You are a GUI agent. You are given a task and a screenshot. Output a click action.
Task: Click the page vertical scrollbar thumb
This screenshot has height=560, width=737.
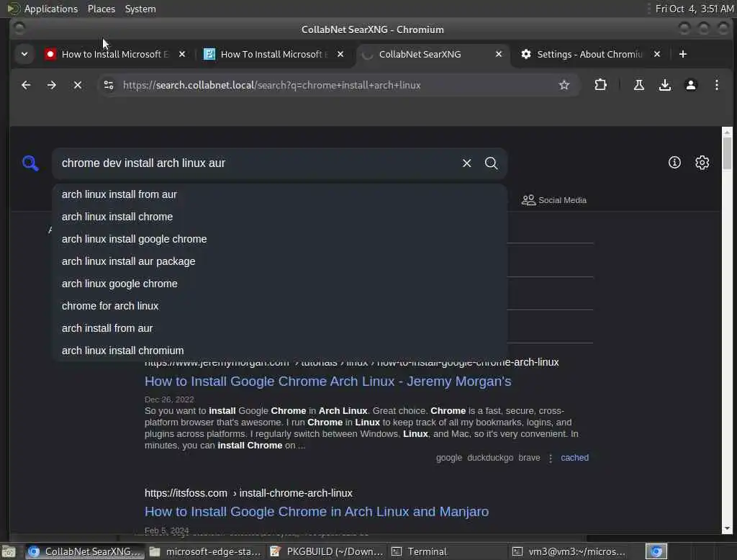[727, 153]
